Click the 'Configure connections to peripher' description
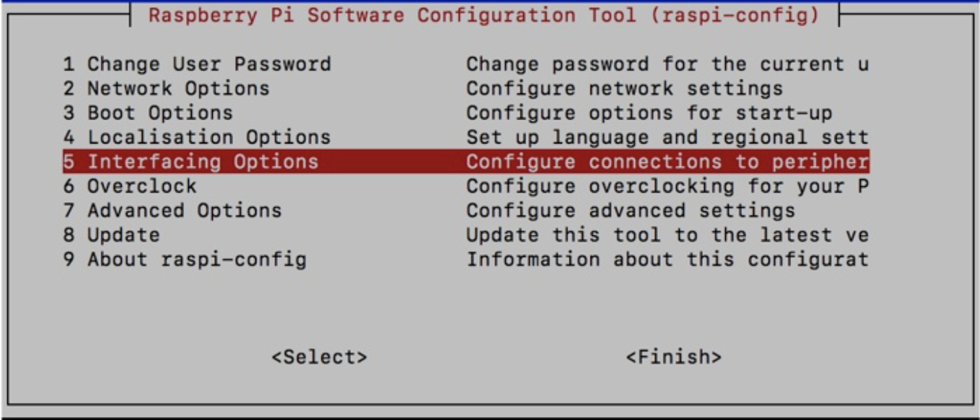980x420 pixels. coord(667,161)
